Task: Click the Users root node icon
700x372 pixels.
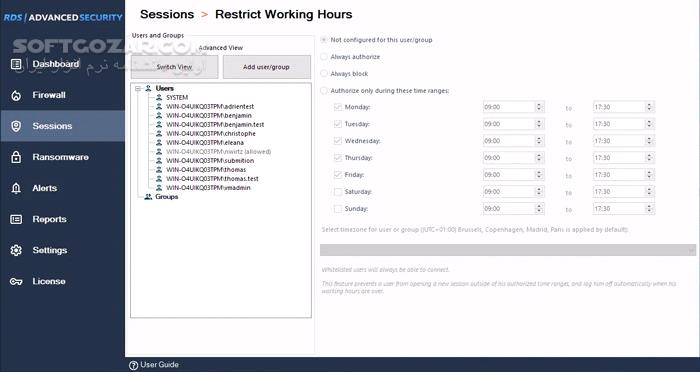Action: [x=148, y=88]
